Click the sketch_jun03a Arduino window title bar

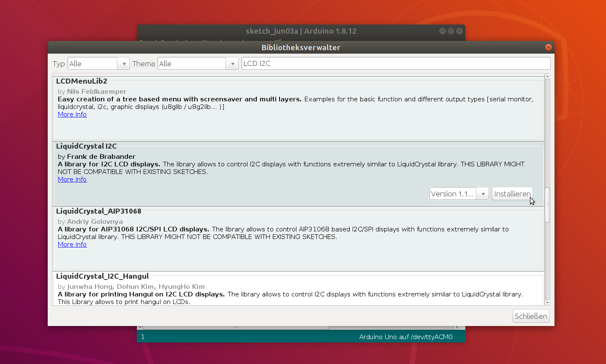(301, 31)
